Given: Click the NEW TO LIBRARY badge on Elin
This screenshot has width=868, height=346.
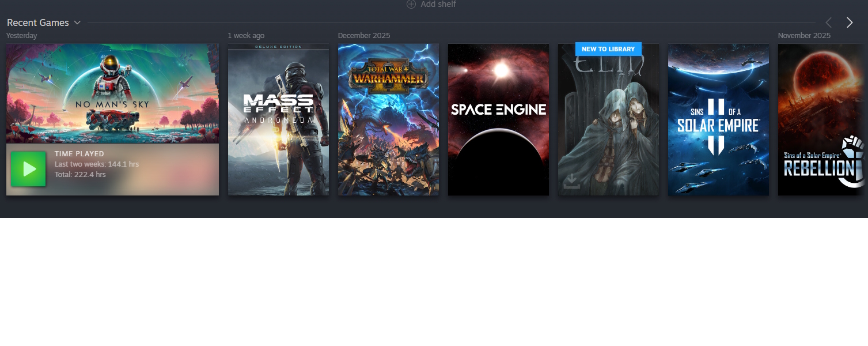Looking at the screenshot, I should 608,49.
